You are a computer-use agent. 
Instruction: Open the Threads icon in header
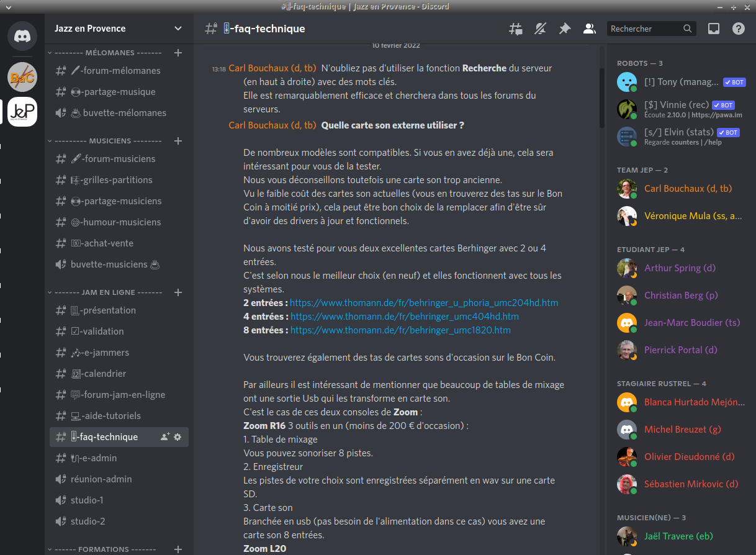(516, 29)
